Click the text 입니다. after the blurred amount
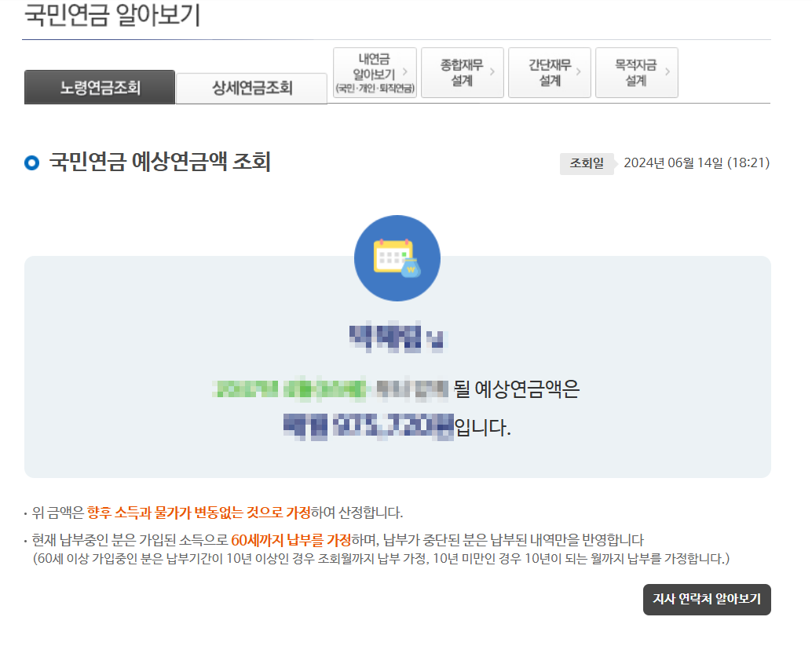The width and height of the screenshot is (812, 646). pos(483,428)
